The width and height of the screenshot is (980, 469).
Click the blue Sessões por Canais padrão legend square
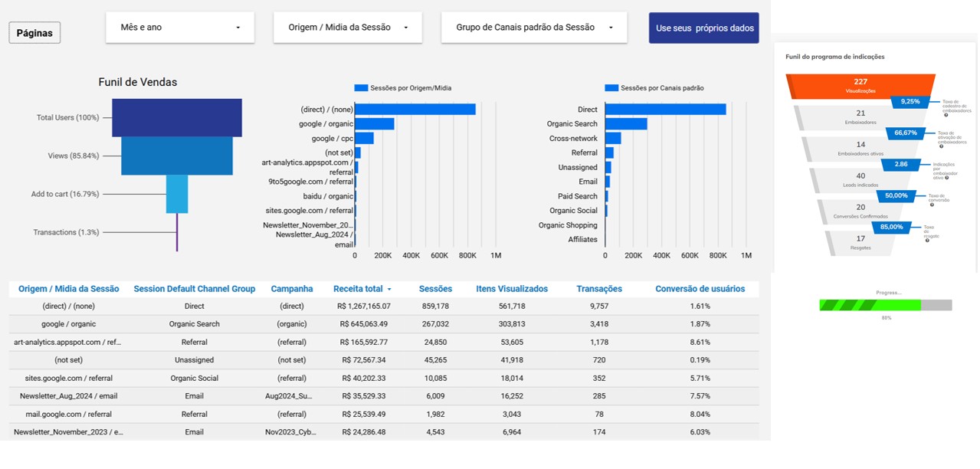coord(611,88)
